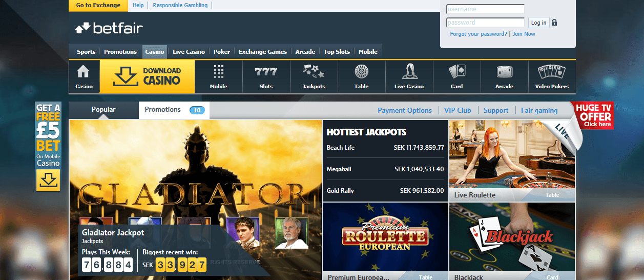Click Forgot your password link
This screenshot has height=280, width=644.
[479, 34]
